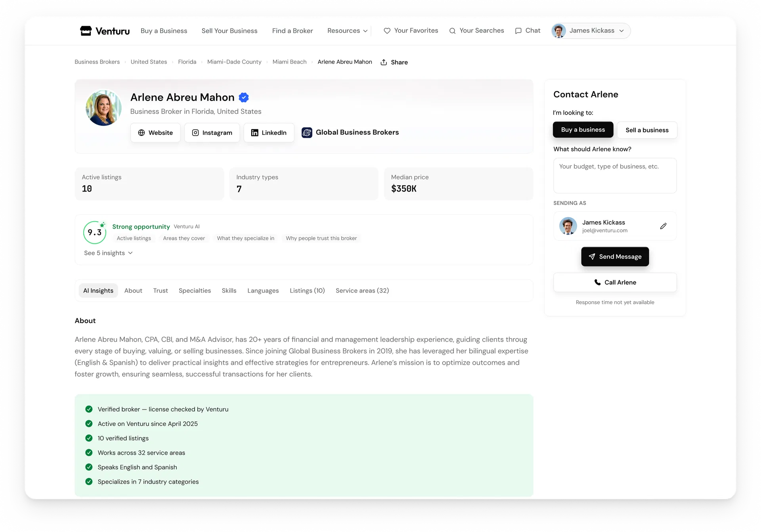The width and height of the screenshot is (761, 532).
Task: Click the Global Business Brokers logo icon
Action: pyautogui.click(x=307, y=132)
